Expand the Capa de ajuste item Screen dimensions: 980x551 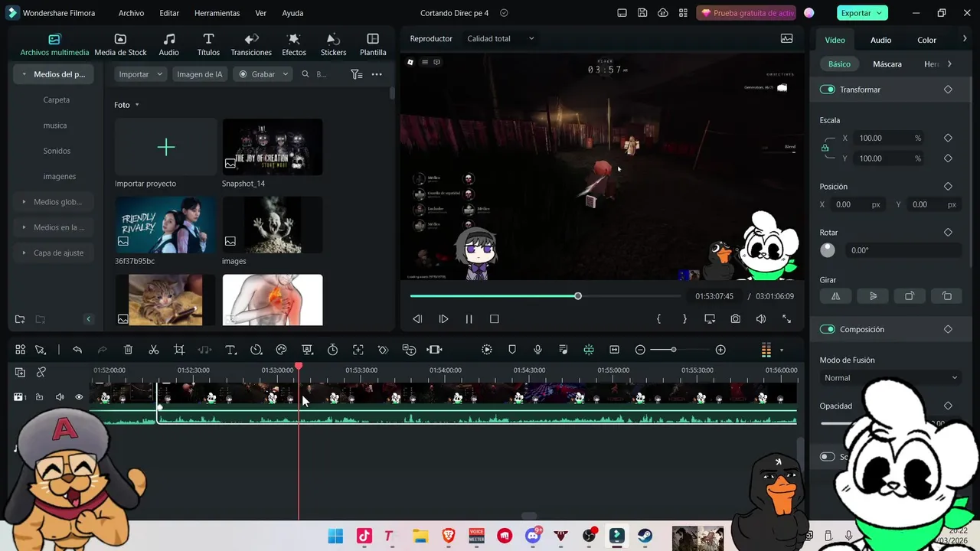point(24,253)
